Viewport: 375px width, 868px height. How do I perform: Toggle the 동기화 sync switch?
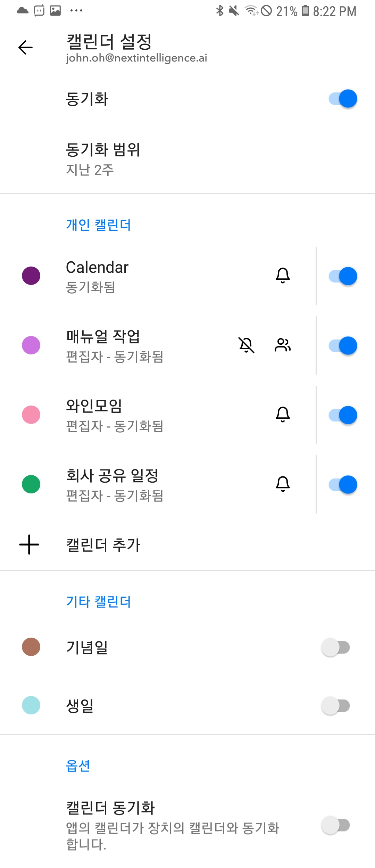tap(343, 99)
